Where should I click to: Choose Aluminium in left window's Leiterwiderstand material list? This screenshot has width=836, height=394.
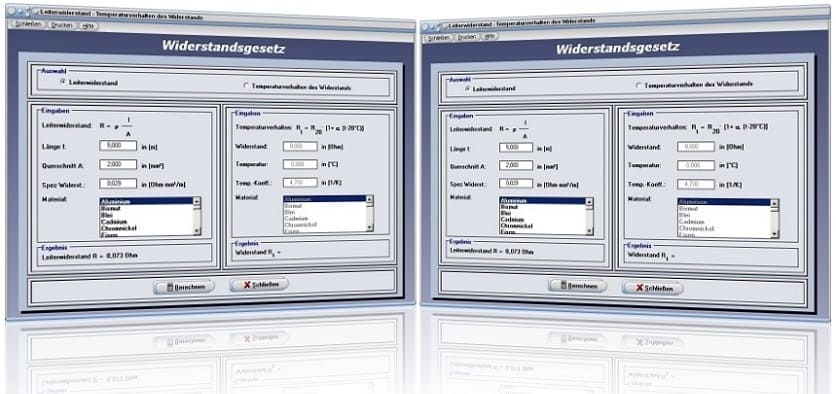pos(146,202)
